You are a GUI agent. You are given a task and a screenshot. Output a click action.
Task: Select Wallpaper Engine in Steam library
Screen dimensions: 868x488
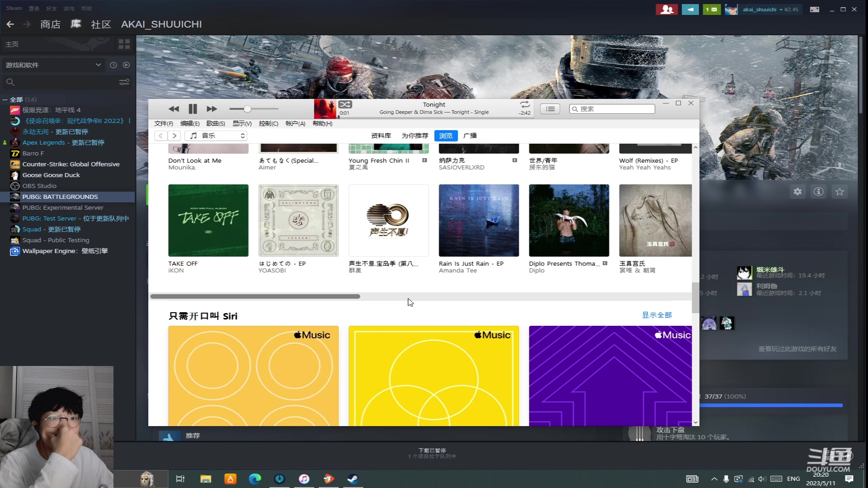click(x=65, y=251)
